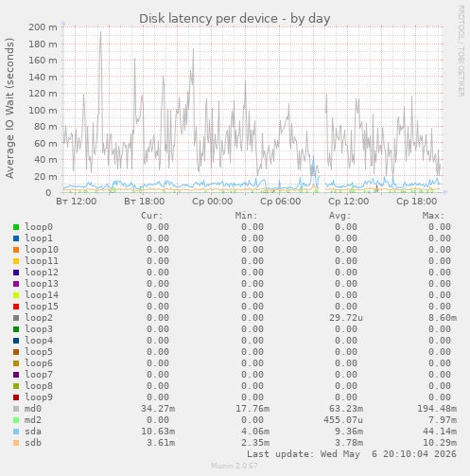The image size is (470, 476).
Task: Click md0 current value 34.27m
Action: 158,409
